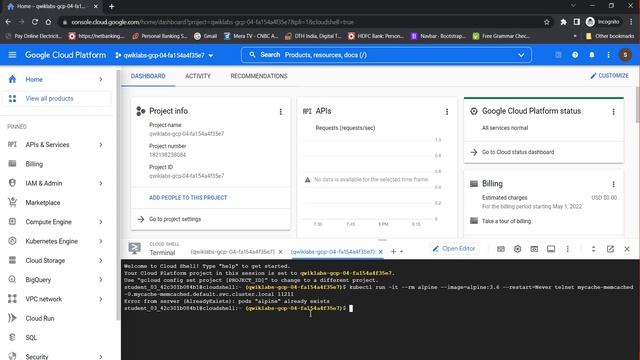Reload the browser page
The image size is (640, 360).
[35, 22]
